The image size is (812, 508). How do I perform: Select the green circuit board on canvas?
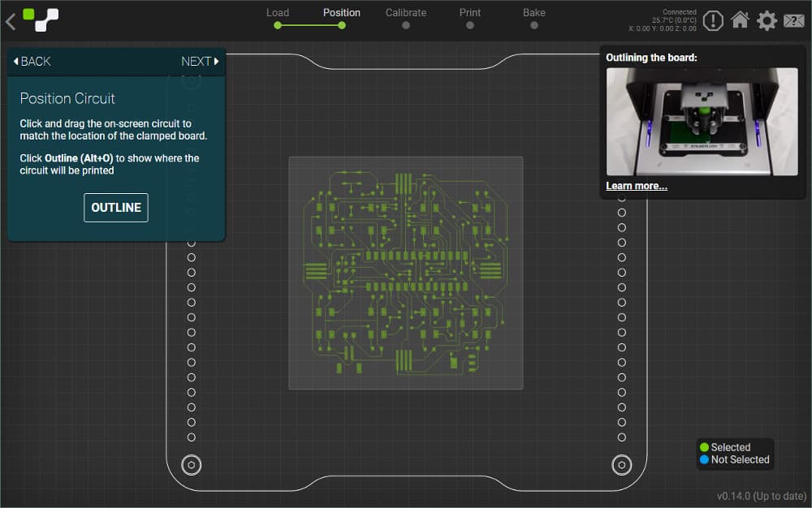(x=405, y=273)
